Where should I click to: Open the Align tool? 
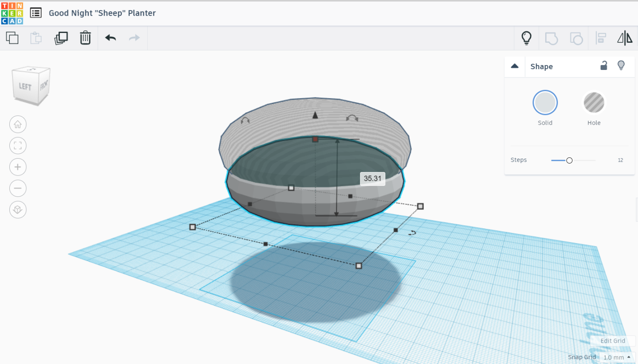click(601, 38)
